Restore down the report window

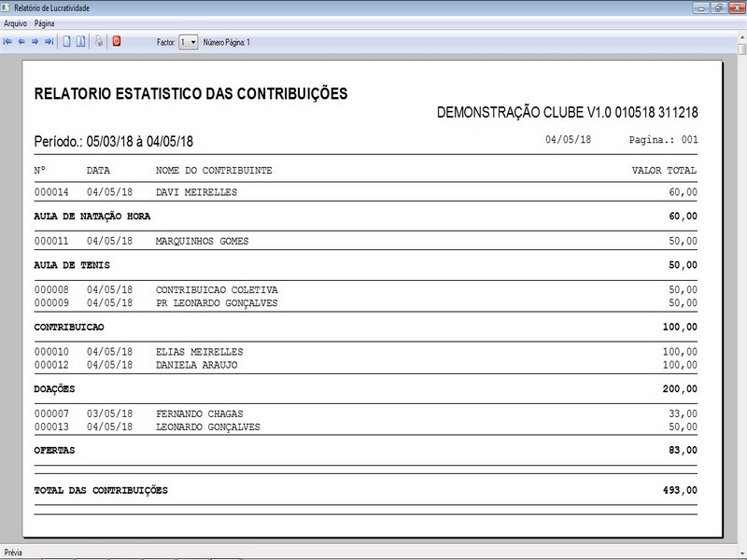pyautogui.click(x=718, y=8)
